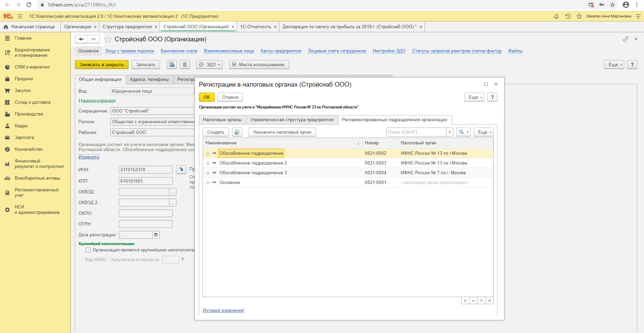Image resolution: width=644 pixels, height=333 pixels.
Task: Open Еще menu on organization form
Action: tap(614, 64)
